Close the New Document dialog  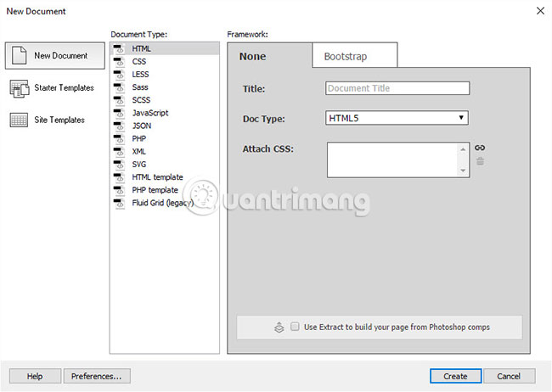[540, 11]
